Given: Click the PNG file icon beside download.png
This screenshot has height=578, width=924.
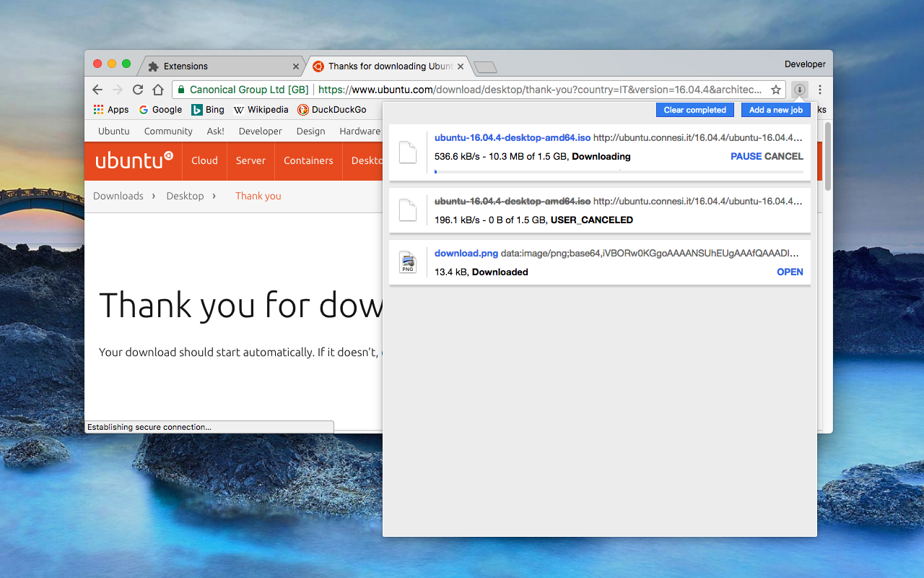Looking at the screenshot, I should coord(408,262).
